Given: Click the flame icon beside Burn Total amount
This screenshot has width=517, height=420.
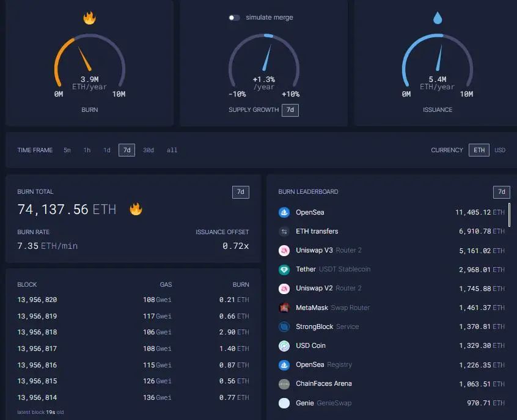Looking at the screenshot, I should (136, 209).
